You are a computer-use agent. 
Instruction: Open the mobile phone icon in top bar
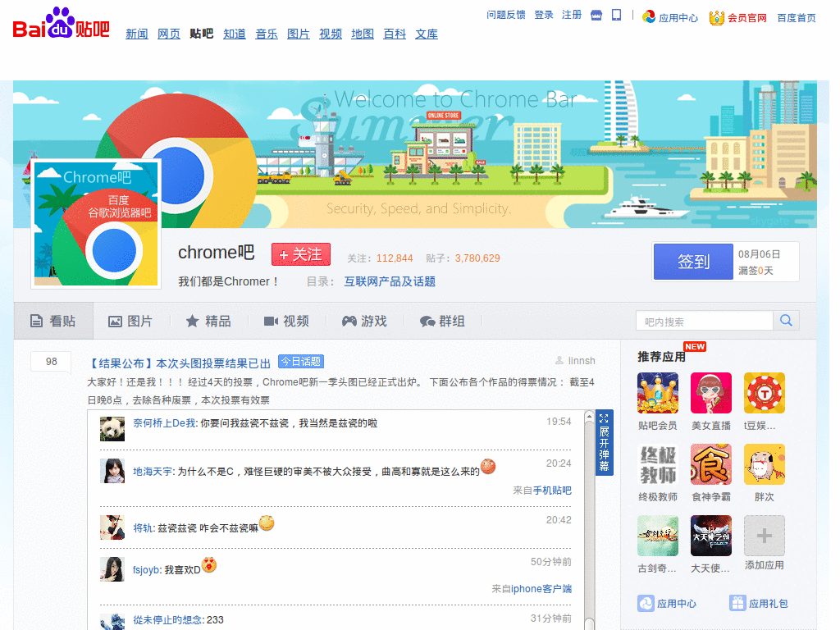pyautogui.click(x=617, y=15)
